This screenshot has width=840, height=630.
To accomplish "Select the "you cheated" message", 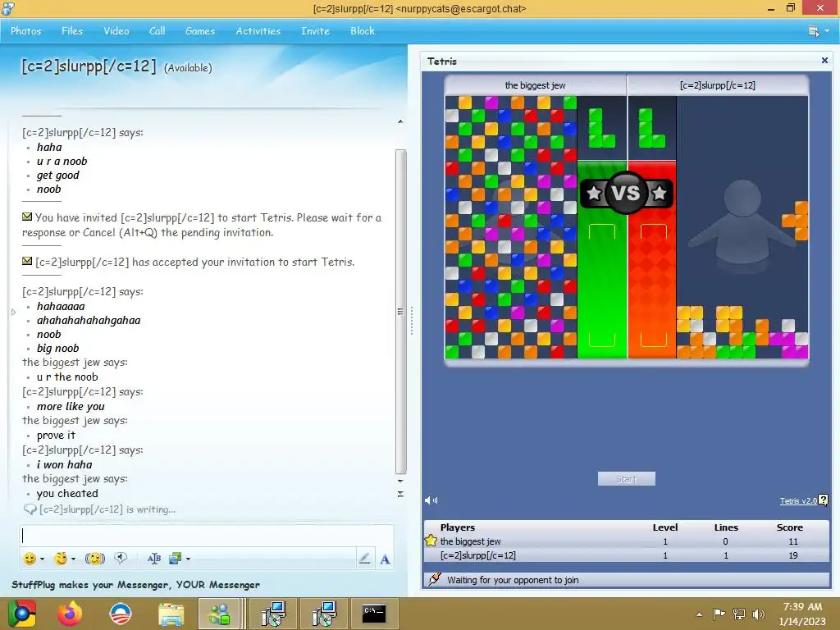I will coord(67,493).
